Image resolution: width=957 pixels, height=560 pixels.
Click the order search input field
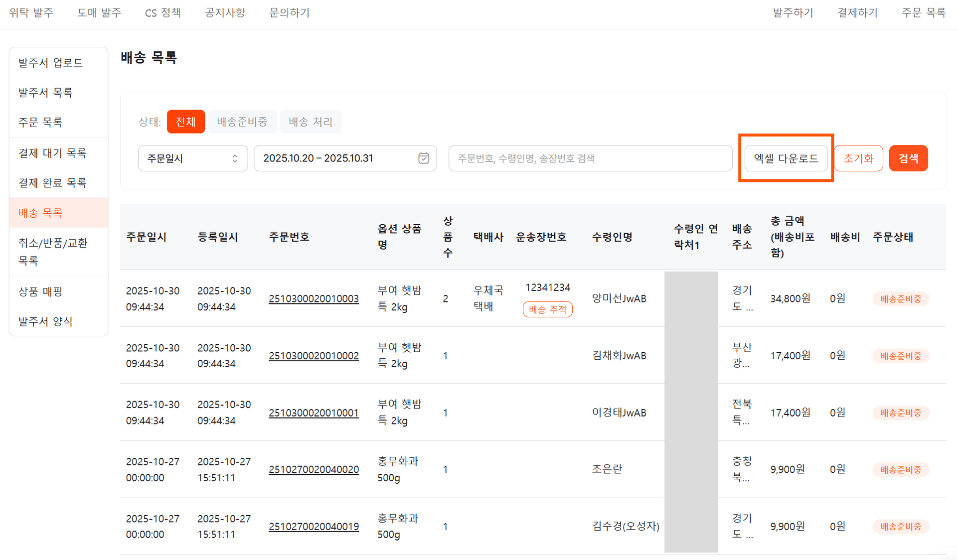tap(590, 158)
